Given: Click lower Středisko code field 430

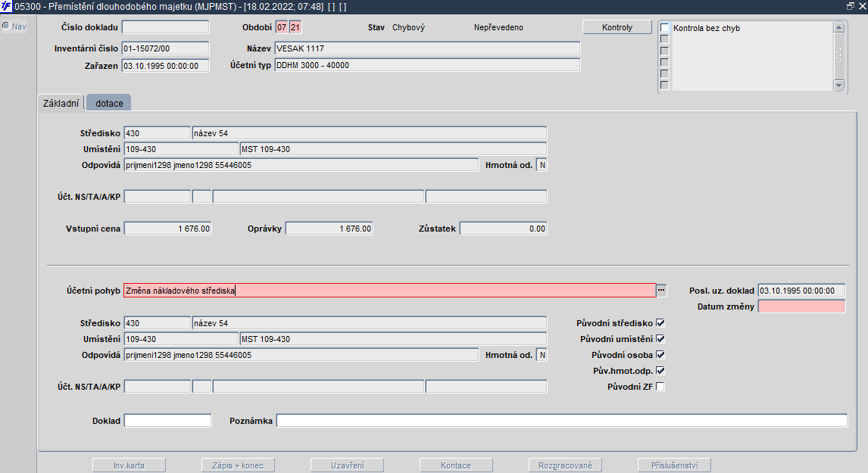Looking at the screenshot, I should 158,323.
